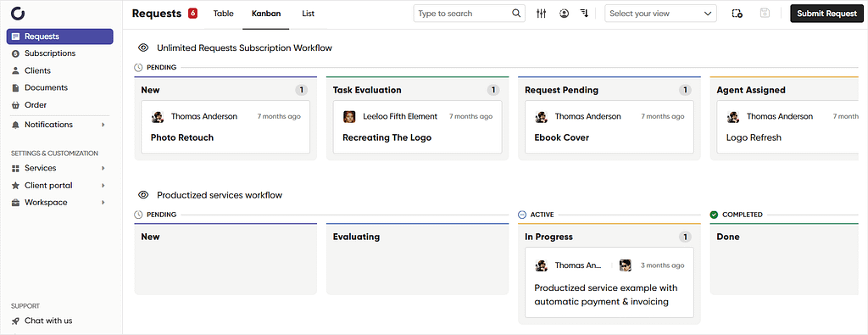Click the Clients person icon
Image resolution: width=868 pixels, height=335 pixels.
pos(15,71)
